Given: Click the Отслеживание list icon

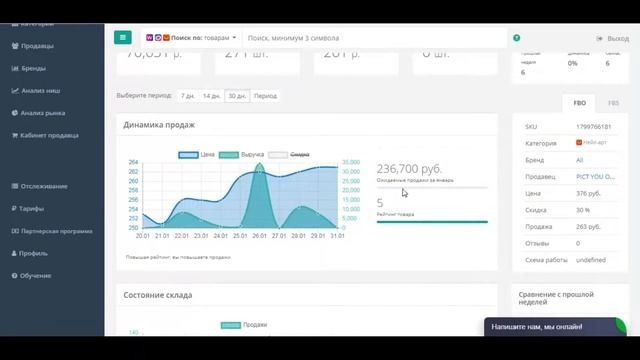Looking at the screenshot, I should pos(15,186).
